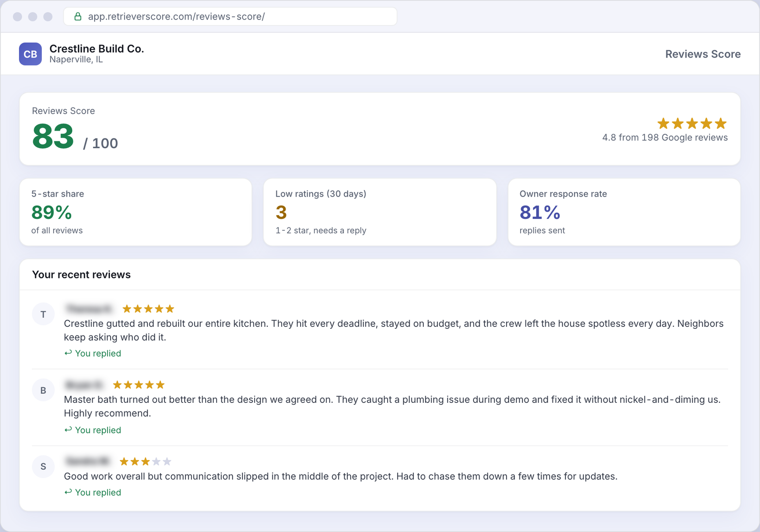This screenshot has height=532, width=760.
Task: Click the communication slipped review text
Action: point(341,476)
